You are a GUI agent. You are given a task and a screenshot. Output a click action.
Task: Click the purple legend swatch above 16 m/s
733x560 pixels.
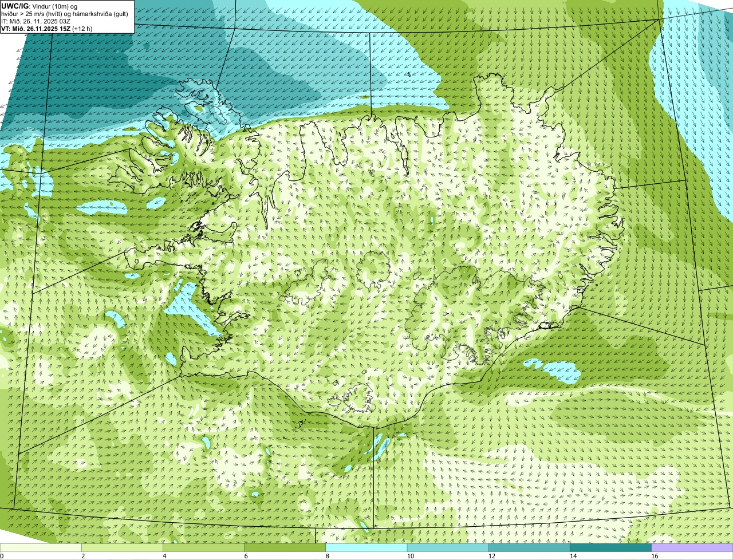692,547
